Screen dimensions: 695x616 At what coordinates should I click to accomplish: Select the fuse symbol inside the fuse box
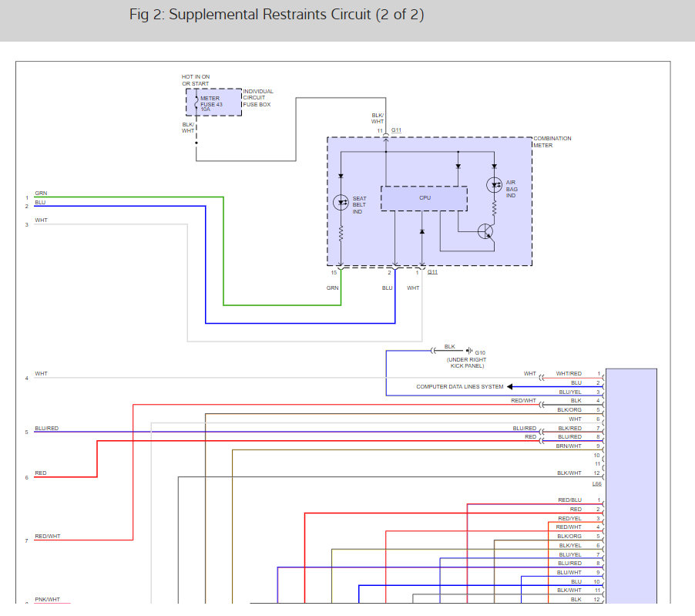[x=196, y=102]
